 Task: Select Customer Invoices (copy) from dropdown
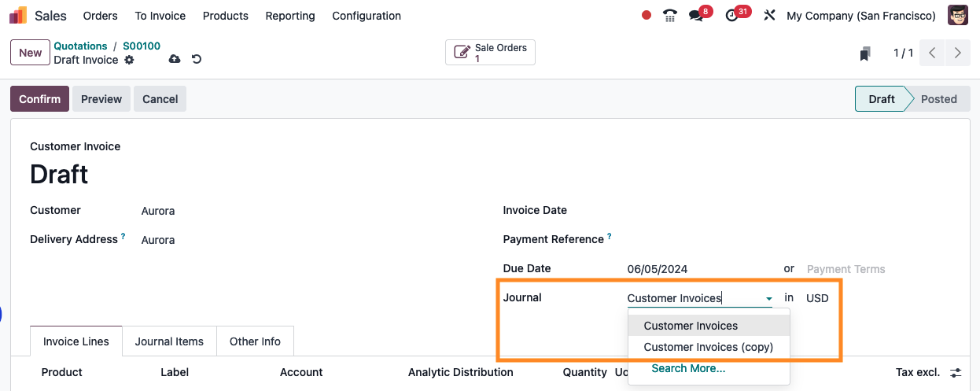(x=708, y=347)
